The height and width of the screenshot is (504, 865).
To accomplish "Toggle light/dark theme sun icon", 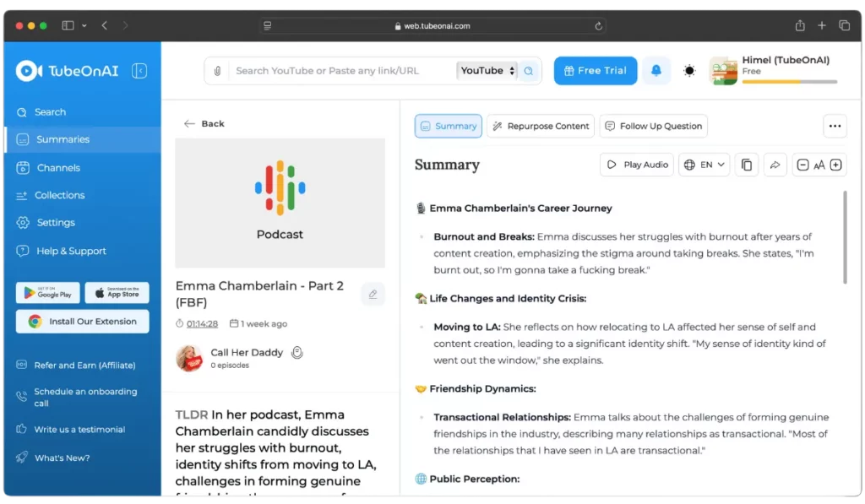I will 689,71.
